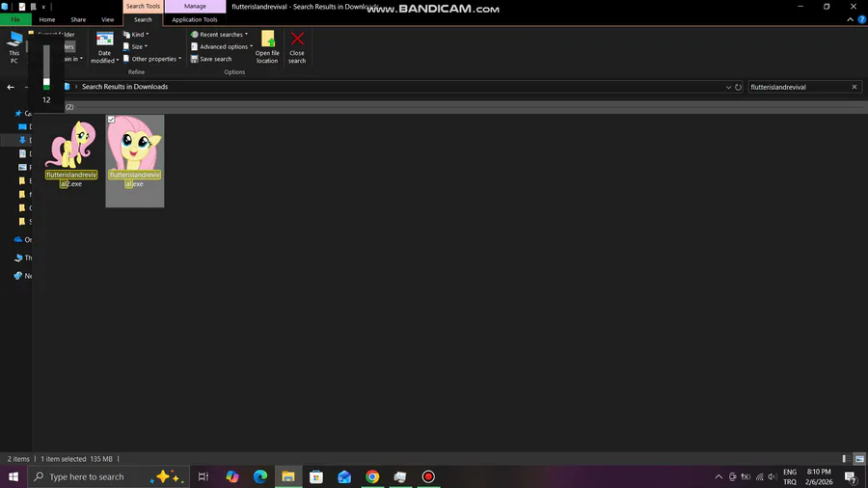The height and width of the screenshot is (488, 868).
Task: Click OneDrive cloud icon in sidebar
Action: pos(18,239)
